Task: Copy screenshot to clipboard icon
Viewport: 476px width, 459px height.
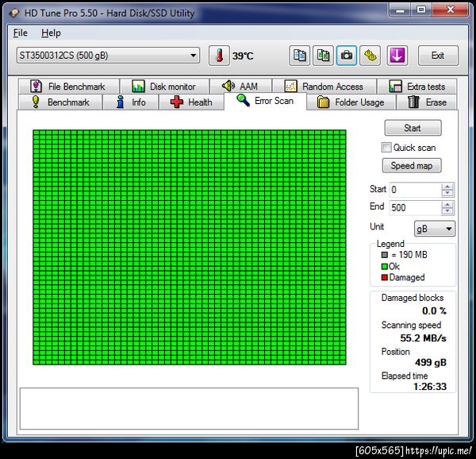Action: click(x=323, y=56)
